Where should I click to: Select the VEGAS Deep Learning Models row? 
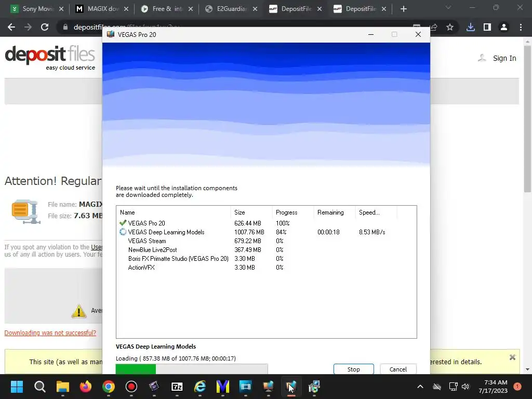(x=267, y=232)
